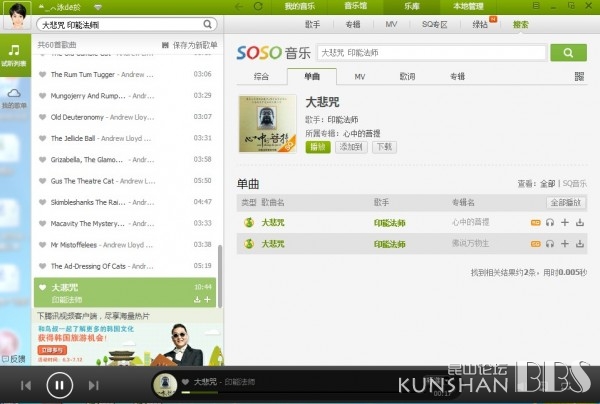
Task: Add 心中的菩提 row song with plus icon
Action: tap(565, 222)
